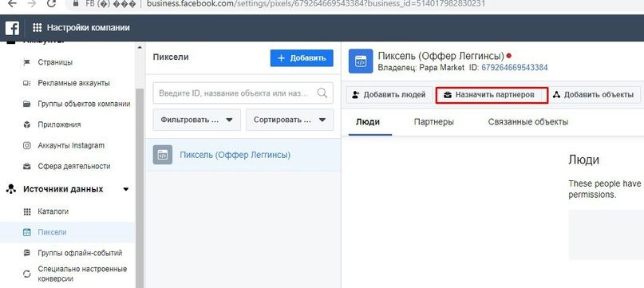The width and height of the screenshot is (644, 288).
Task: Click the Группы офлайн-событий icon
Action: pyautogui.click(x=27, y=253)
